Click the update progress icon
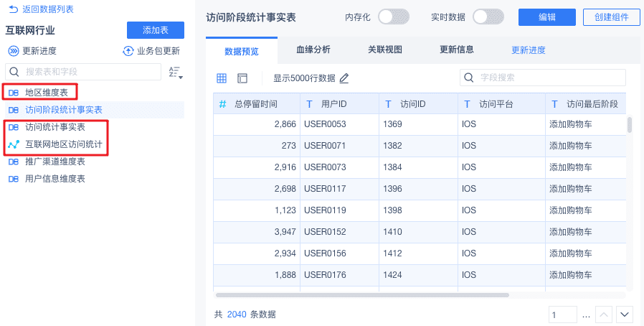The width and height of the screenshot is (644, 326). 14,51
